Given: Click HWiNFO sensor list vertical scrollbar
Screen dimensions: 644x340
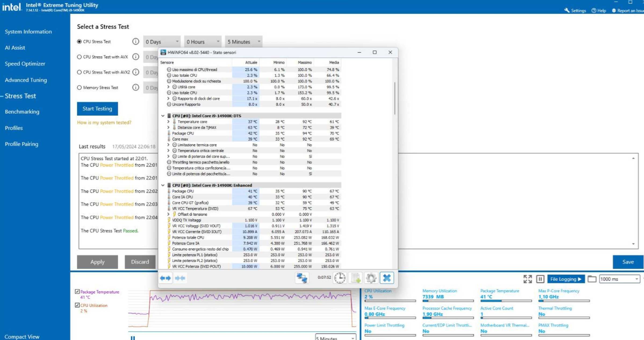Looking at the screenshot, I should [x=395, y=98].
